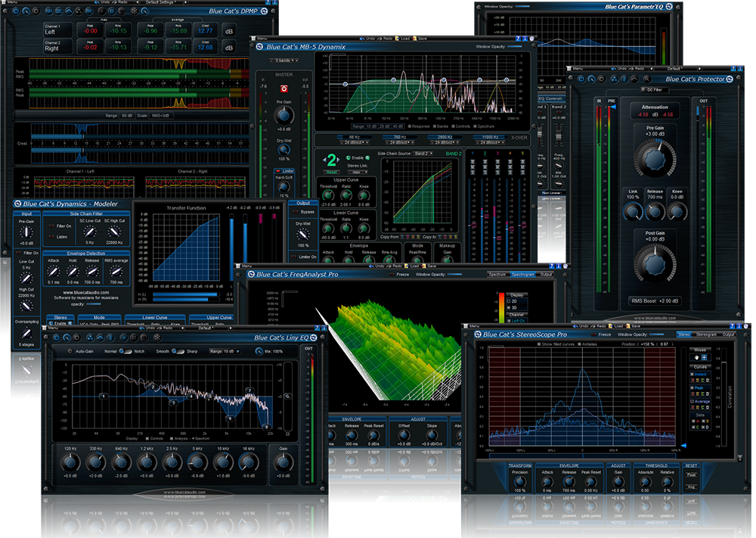Click the Blue Cat logo on DPMP title

264,11
